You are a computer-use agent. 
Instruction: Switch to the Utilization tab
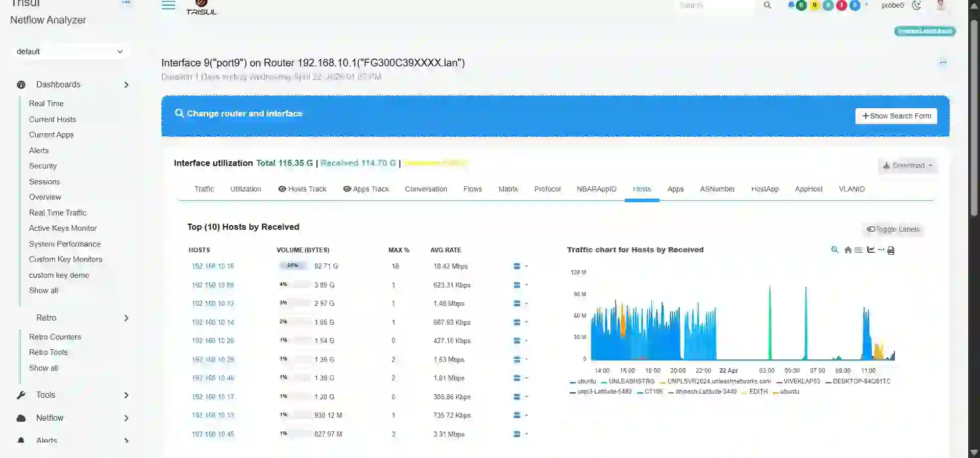click(x=246, y=189)
